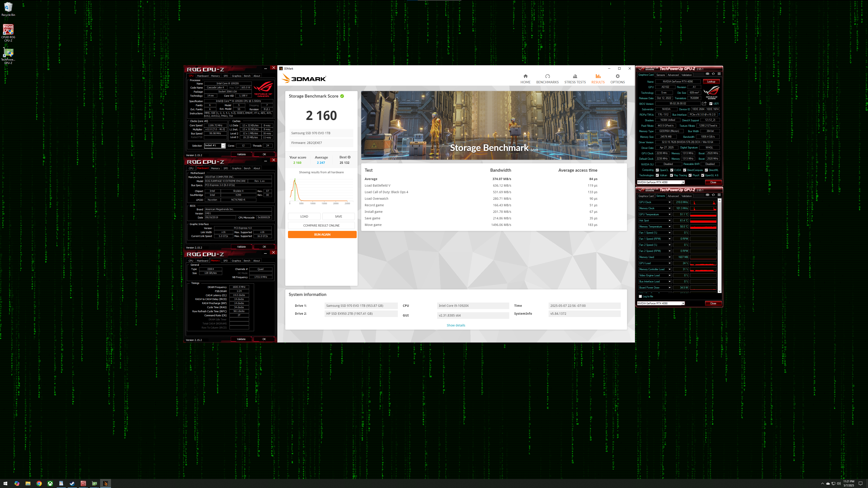
Task: Open File Explorer from the taskbar
Action: (x=28, y=483)
